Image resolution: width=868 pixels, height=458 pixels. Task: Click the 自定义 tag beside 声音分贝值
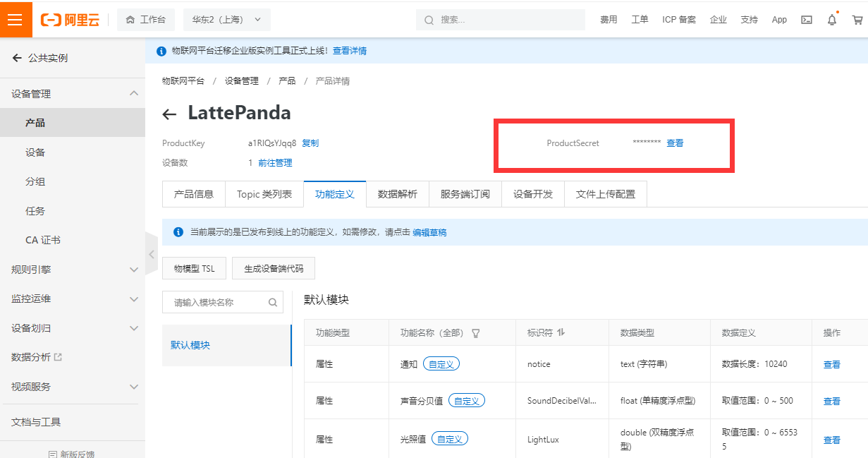click(x=467, y=400)
